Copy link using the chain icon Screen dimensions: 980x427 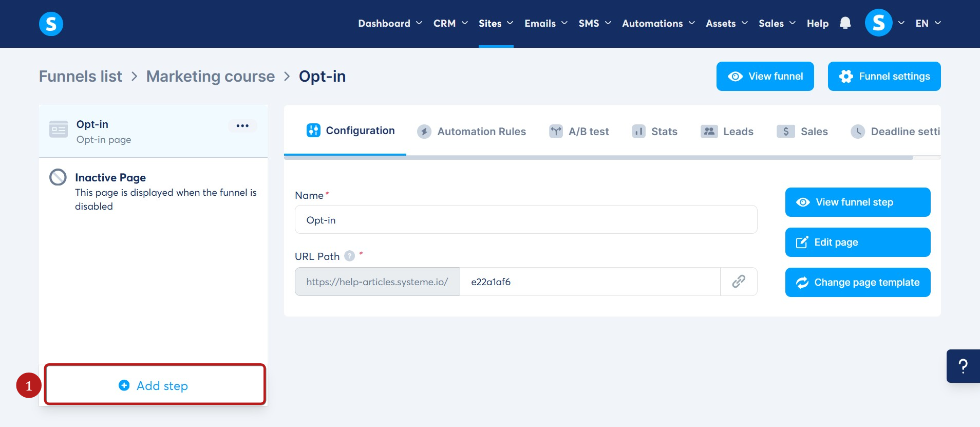click(x=739, y=282)
